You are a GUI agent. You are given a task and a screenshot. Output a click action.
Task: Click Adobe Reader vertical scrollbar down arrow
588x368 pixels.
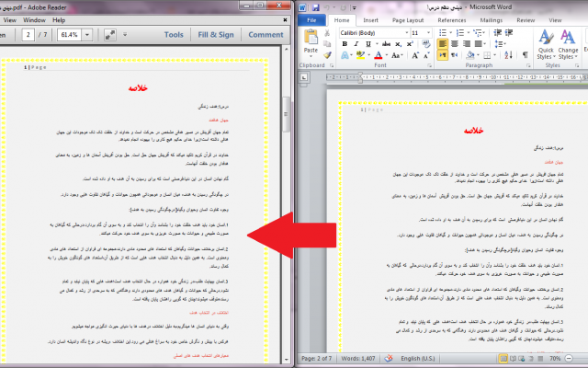(x=286, y=360)
